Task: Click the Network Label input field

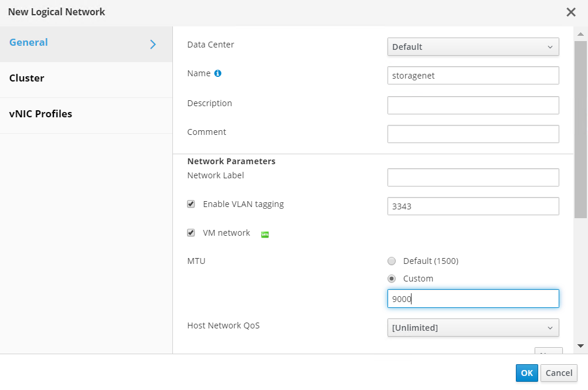Action: [473, 177]
